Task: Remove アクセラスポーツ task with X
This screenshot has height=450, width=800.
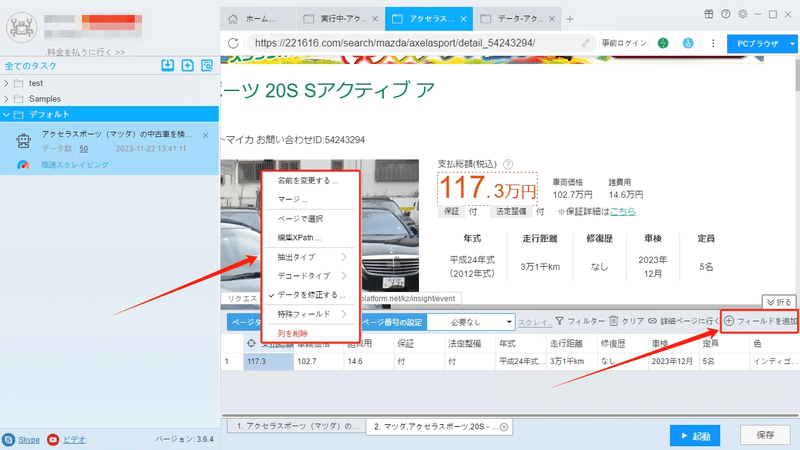Action: pyautogui.click(x=205, y=135)
